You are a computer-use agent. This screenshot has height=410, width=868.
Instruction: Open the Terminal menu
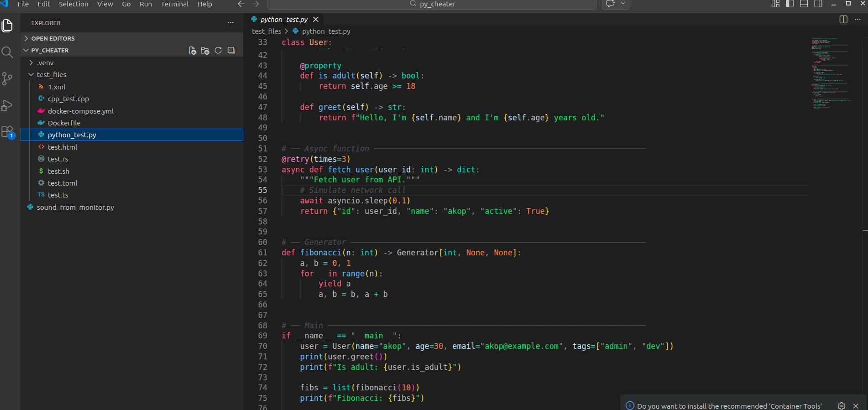[x=175, y=4]
